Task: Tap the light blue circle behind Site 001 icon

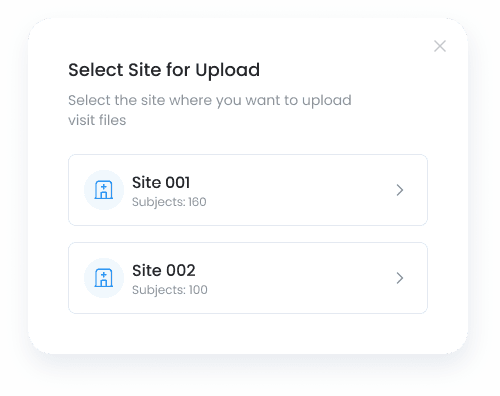Action: click(104, 190)
